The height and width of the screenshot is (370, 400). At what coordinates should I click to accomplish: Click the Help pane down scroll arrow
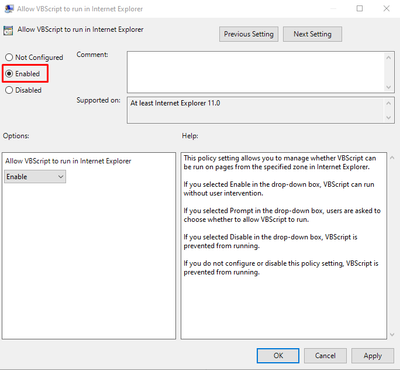click(x=392, y=334)
